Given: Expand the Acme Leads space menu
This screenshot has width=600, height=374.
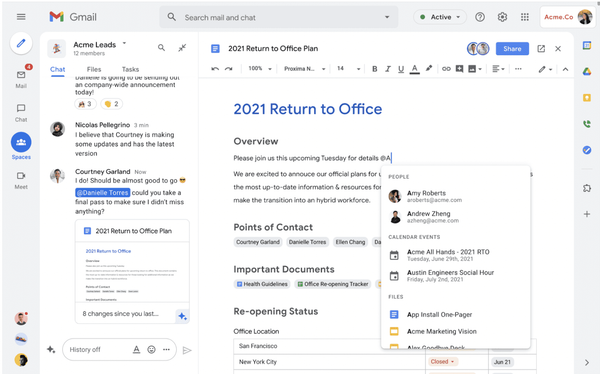Looking at the screenshot, I should (124, 43).
